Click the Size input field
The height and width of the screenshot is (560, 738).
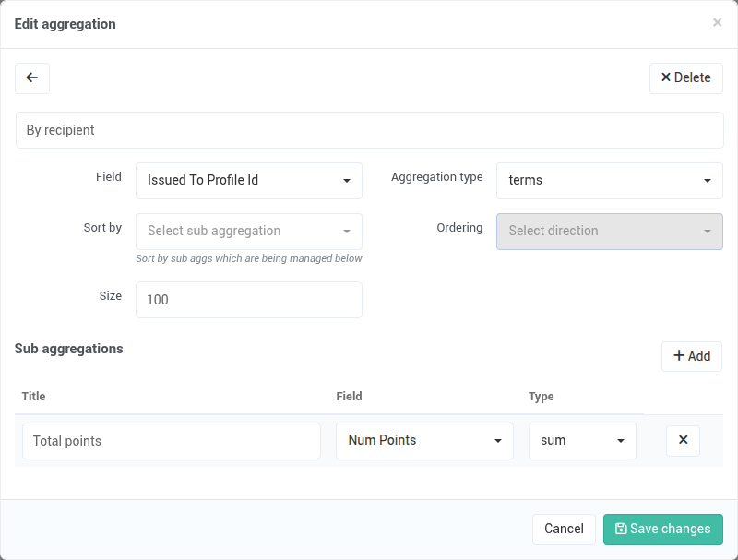249,300
